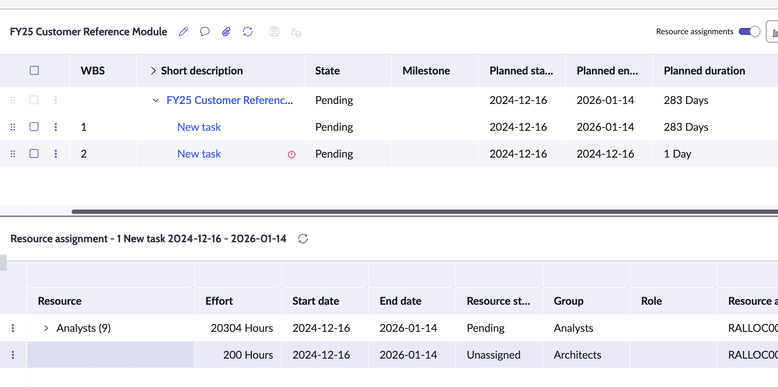
Task: Open three-dot menu for WBS 2 row
Action: tap(56, 154)
